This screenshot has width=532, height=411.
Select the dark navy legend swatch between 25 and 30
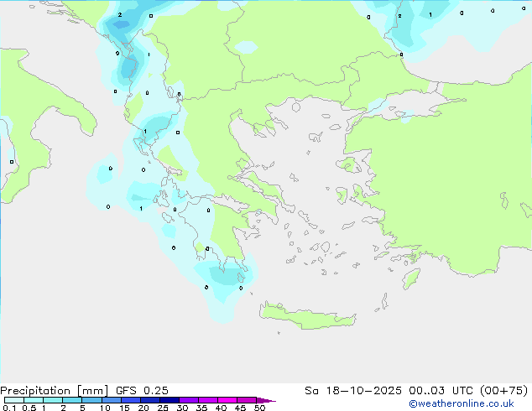pyautogui.click(x=169, y=400)
